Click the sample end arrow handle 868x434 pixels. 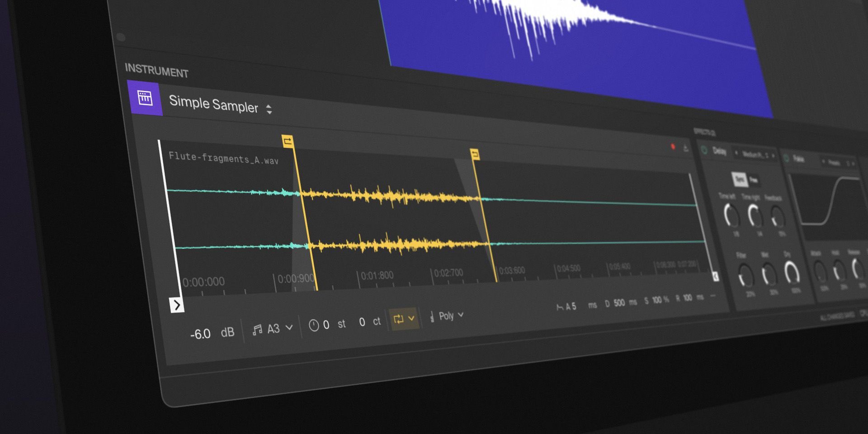(x=716, y=276)
